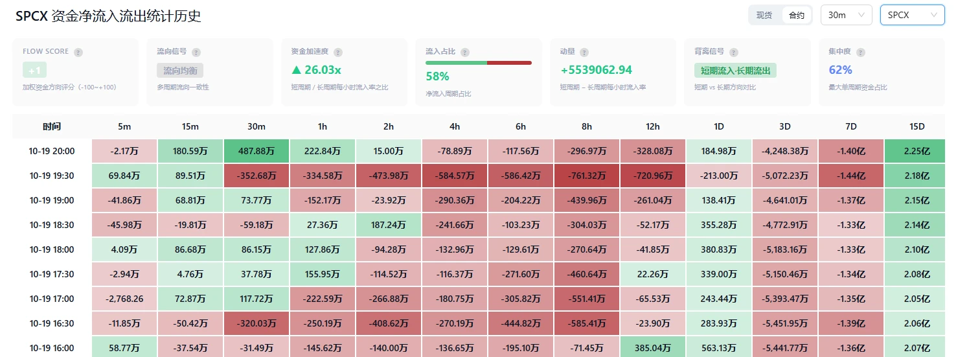This screenshot has height=357, width=980.
Task: Click the 流入占比 58% progress bar
Action: coord(479,63)
